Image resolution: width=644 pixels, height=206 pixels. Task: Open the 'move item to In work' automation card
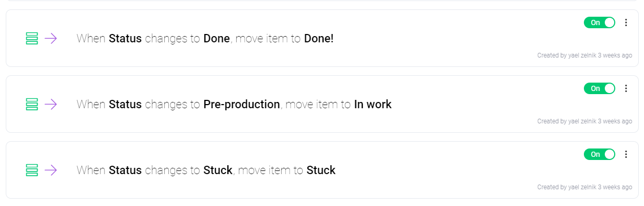321,104
